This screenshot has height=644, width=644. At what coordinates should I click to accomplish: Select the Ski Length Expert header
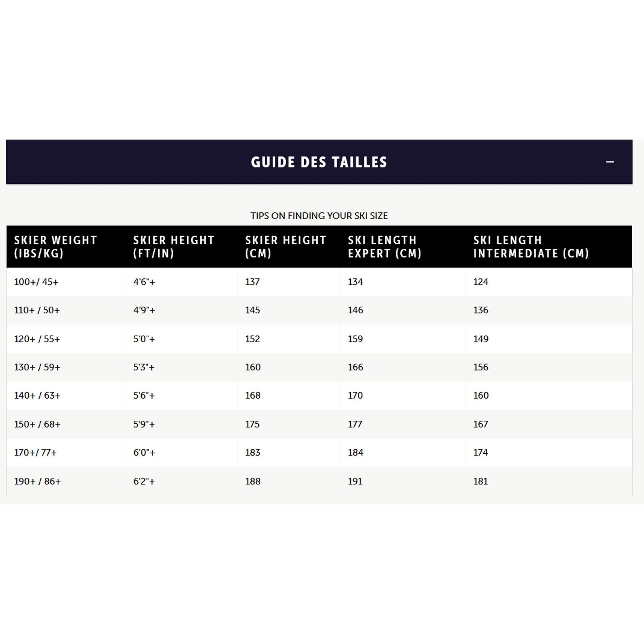point(385,247)
